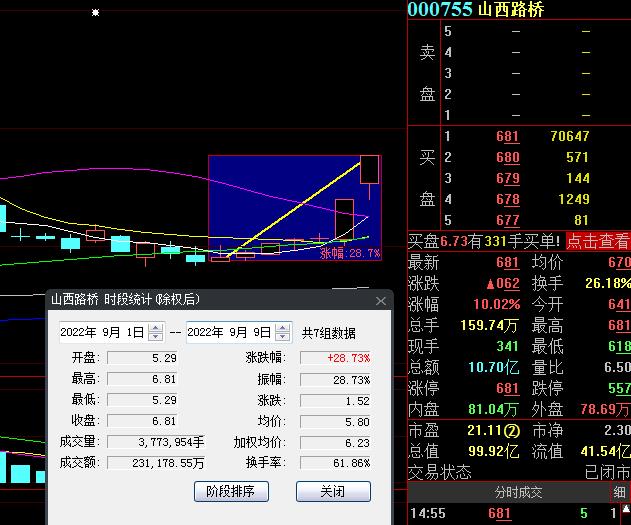This screenshot has height=525, width=631.
Task: Click stock code 000755 title
Action: pos(438,10)
